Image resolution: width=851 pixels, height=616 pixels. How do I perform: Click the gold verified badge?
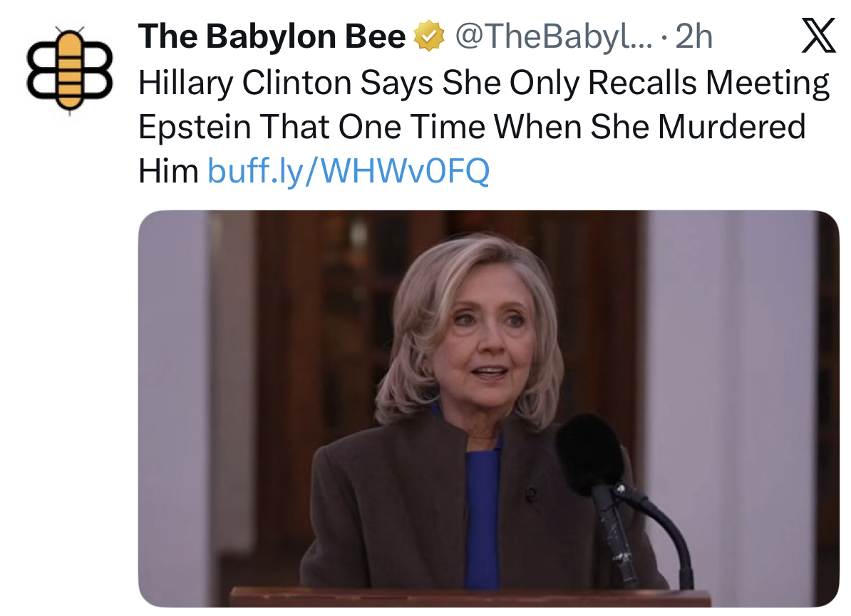(x=429, y=37)
